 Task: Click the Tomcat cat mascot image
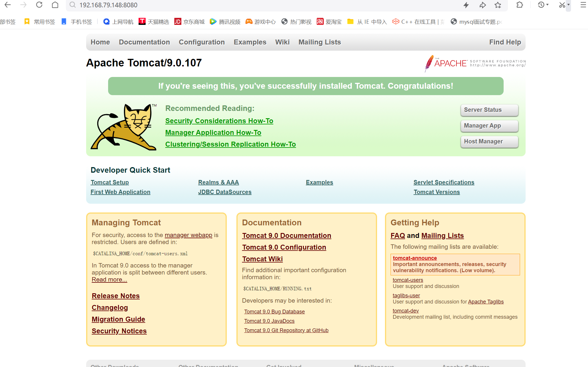click(124, 127)
